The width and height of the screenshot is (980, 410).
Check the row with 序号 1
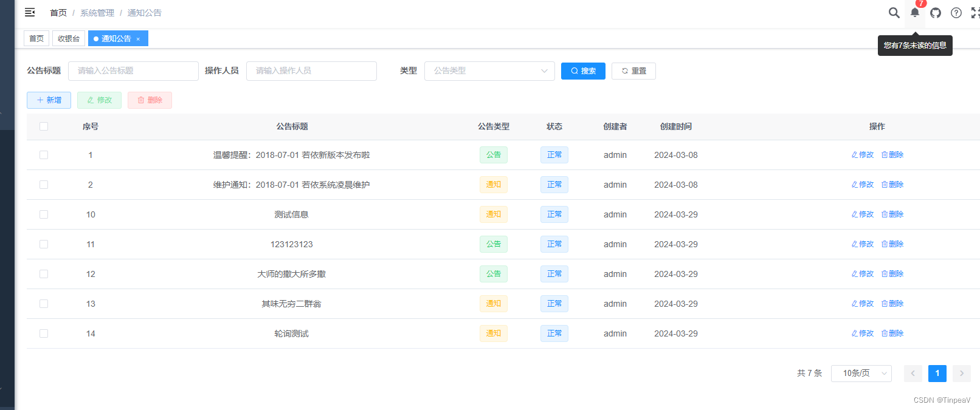[x=44, y=155]
